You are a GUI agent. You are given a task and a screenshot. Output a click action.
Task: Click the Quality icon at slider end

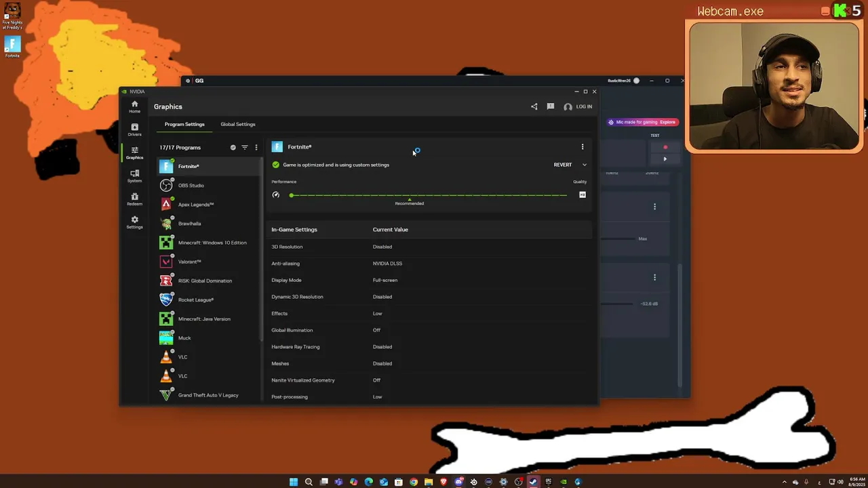[x=582, y=195]
